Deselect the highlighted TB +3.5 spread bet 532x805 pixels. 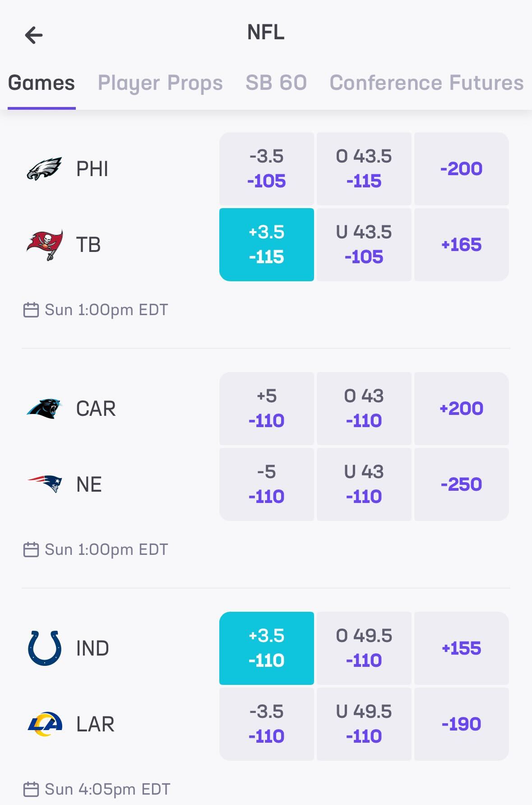(x=266, y=244)
